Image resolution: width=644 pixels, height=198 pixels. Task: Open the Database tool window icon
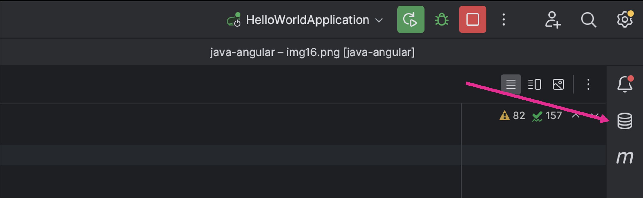(625, 121)
